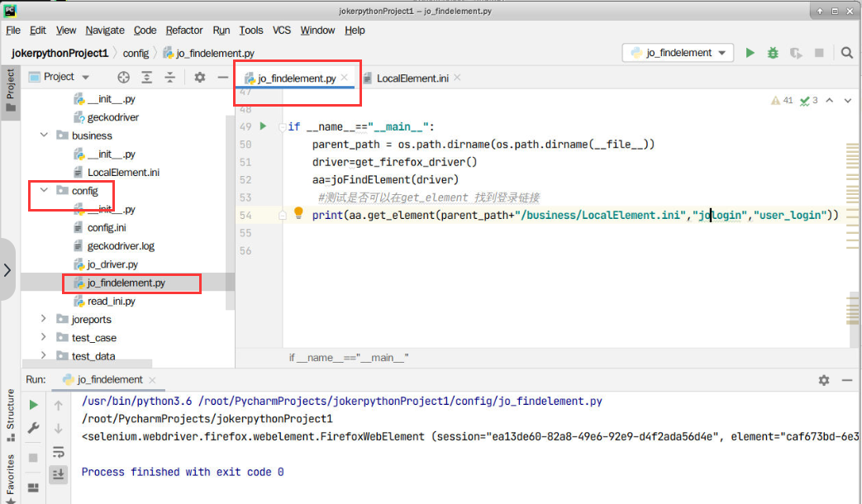Stop process in Run panel sidebar

(33, 458)
